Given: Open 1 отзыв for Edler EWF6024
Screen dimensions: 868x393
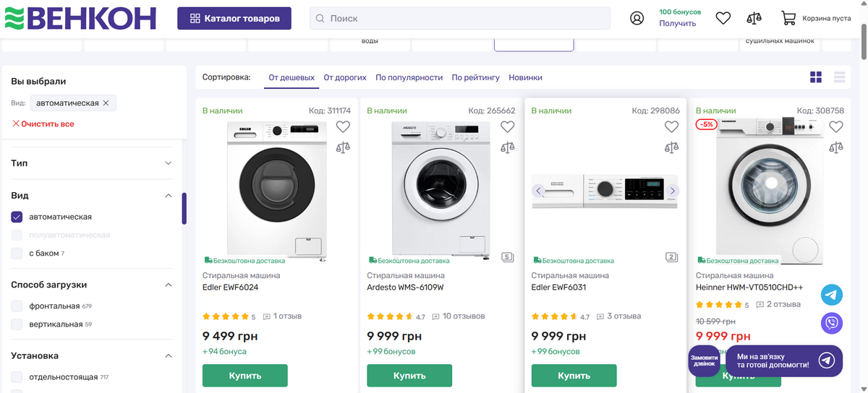Looking at the screenshot, I should click(x=282, y=316).
